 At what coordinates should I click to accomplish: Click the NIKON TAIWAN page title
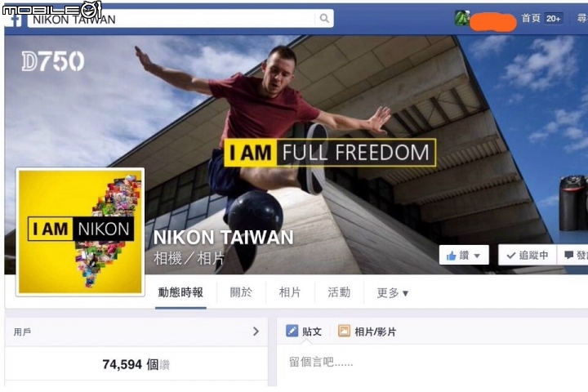tap(224, 238)
